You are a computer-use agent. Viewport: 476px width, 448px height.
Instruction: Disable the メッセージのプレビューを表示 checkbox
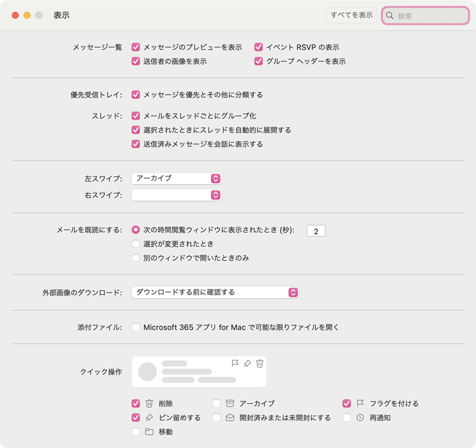click(x=136, y=47)
